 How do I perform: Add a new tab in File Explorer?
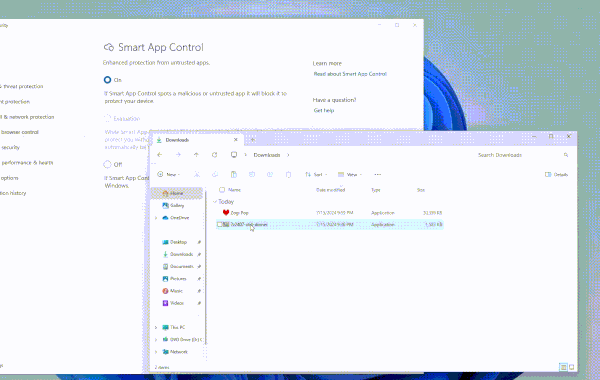(x=253, y=140)
